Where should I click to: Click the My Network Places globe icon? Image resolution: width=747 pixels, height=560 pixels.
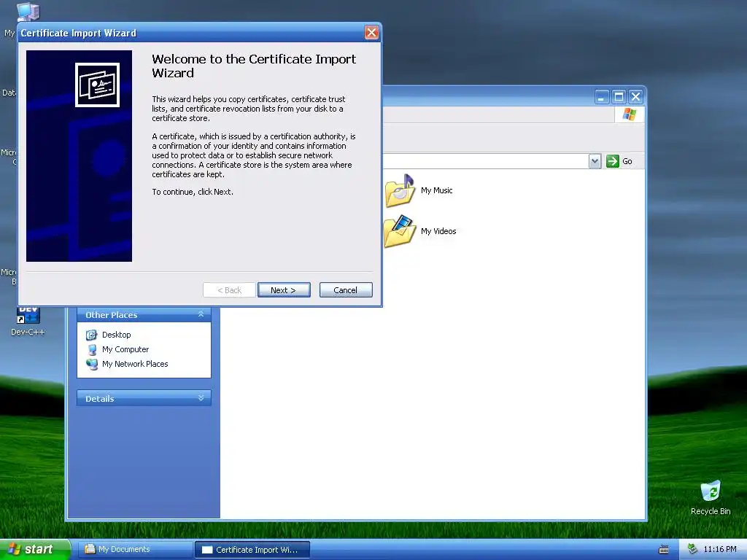(91, 365)
